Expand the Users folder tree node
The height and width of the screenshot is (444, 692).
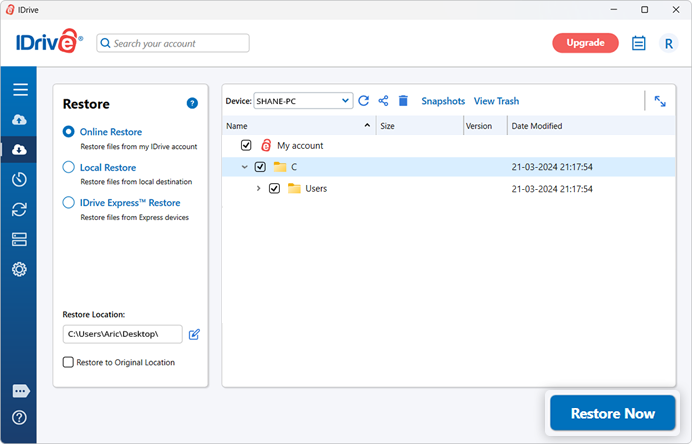point(259,188)
